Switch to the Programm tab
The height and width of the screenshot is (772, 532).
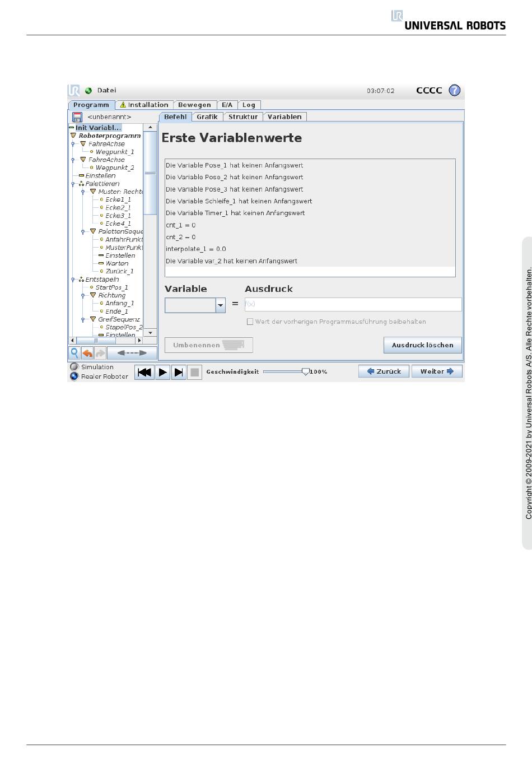tap(91, 105)
